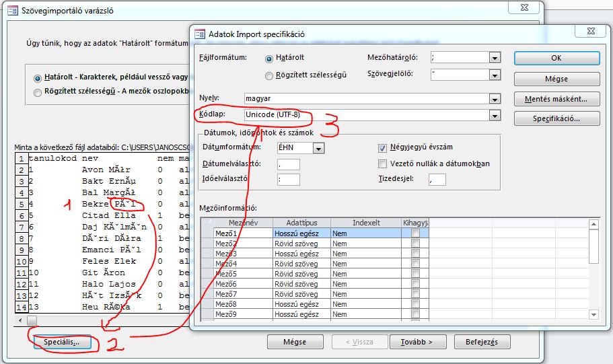
Task: Click preview row Feles Elek
Action: pos(109,261)
